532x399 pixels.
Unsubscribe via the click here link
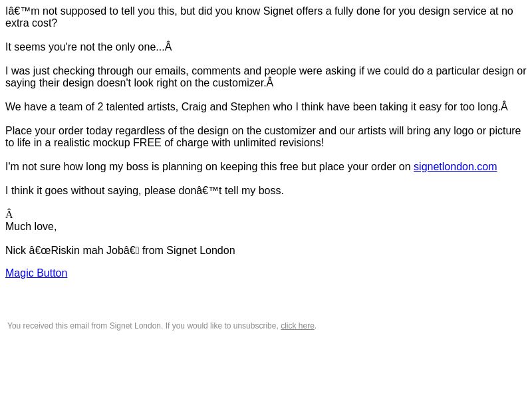coord(297,326)
